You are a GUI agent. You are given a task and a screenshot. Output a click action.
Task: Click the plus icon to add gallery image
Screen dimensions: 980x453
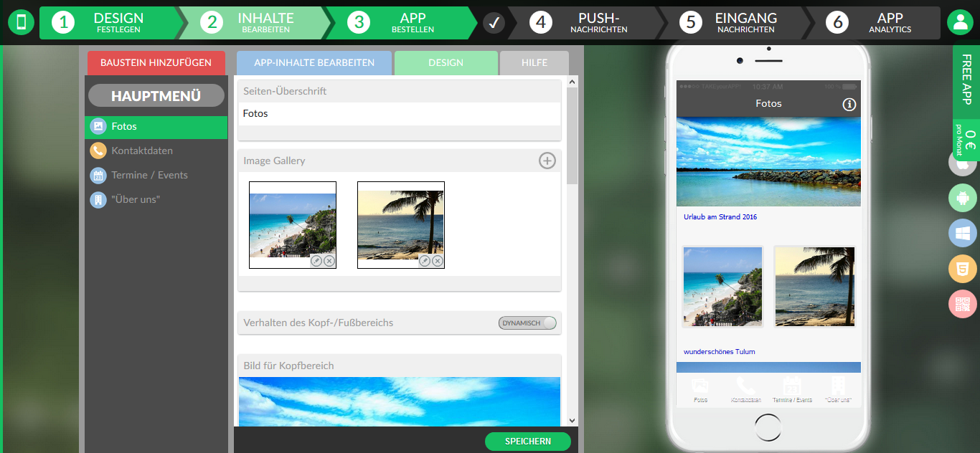click(x=547, y=161)
